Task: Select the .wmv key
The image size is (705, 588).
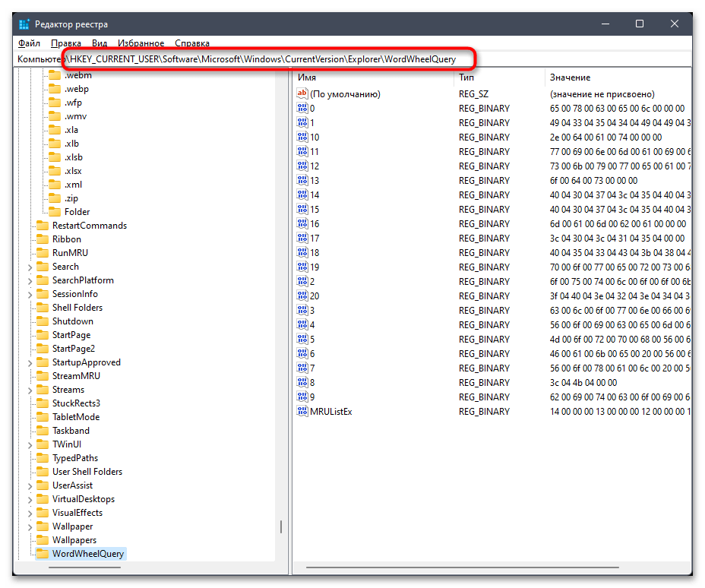Action: point(75,116)
